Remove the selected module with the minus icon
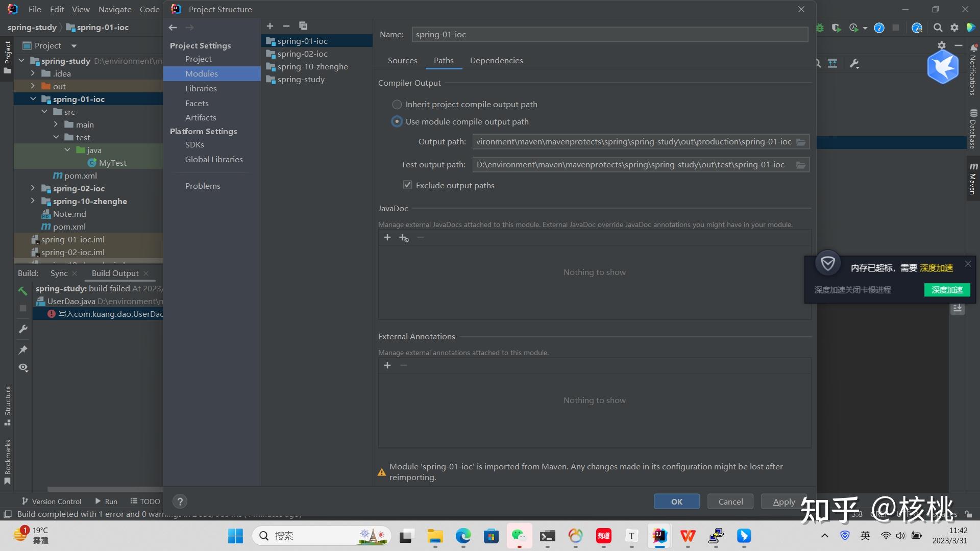The image size is (980, 551). coord(286,26)
